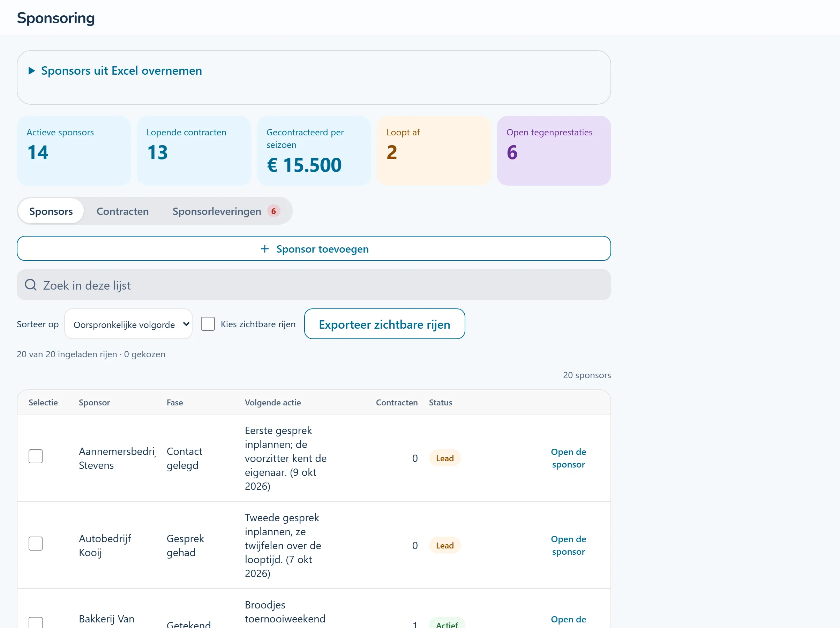Viewport: 840px width, 628px height.
Task: Click the plus icon on Sponsor toevoegen
Action: [265, 249]
